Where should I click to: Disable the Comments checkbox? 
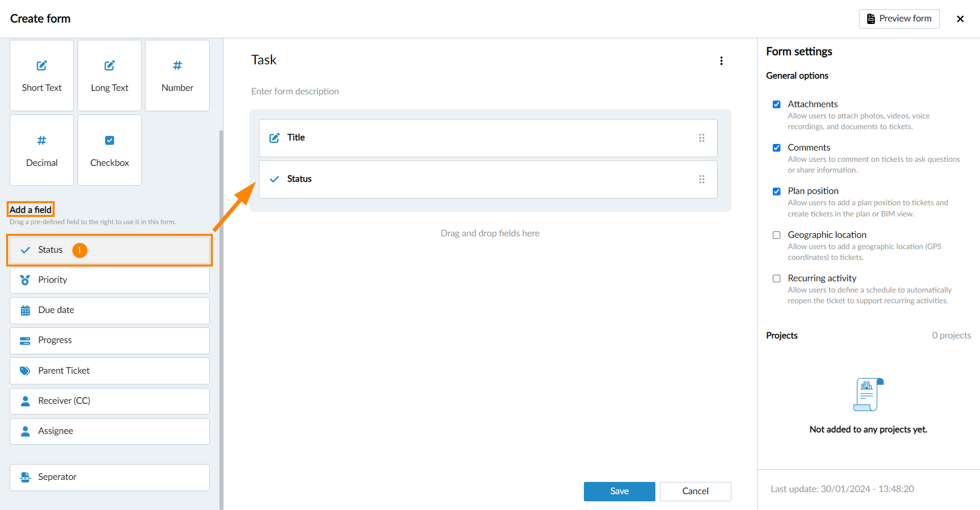(x=776, y=148)
